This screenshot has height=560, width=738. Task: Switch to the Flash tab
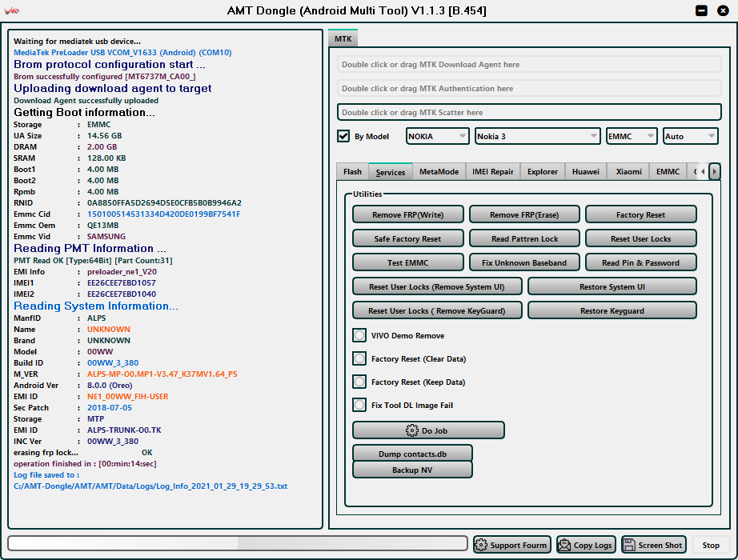coord(352,172)
